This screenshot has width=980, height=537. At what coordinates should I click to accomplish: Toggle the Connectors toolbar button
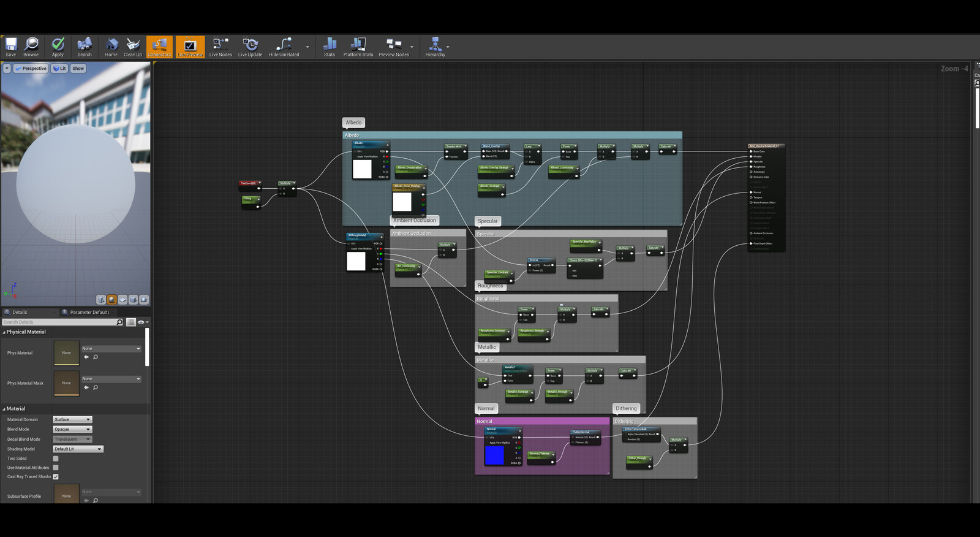(159, 47)
